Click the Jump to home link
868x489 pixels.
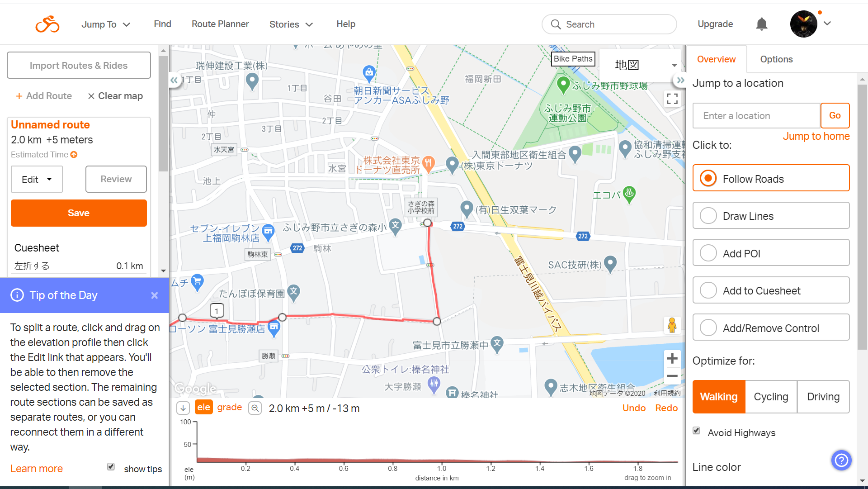(816, 136)
